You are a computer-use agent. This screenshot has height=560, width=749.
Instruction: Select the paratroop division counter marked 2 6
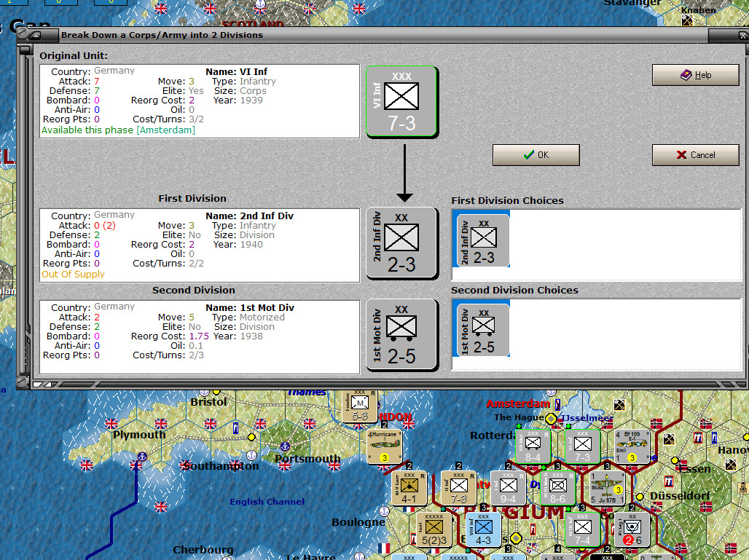(x=632, y=529)
